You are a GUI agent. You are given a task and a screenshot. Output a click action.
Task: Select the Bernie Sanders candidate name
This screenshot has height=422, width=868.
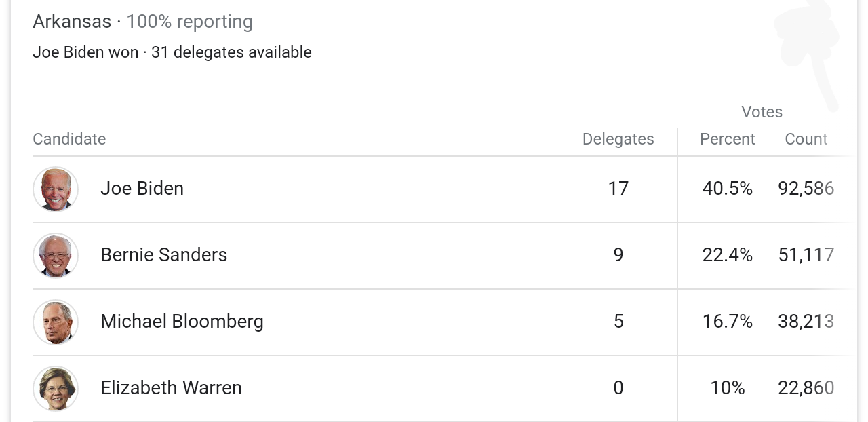pyautogui.click(x=163, y=254)
